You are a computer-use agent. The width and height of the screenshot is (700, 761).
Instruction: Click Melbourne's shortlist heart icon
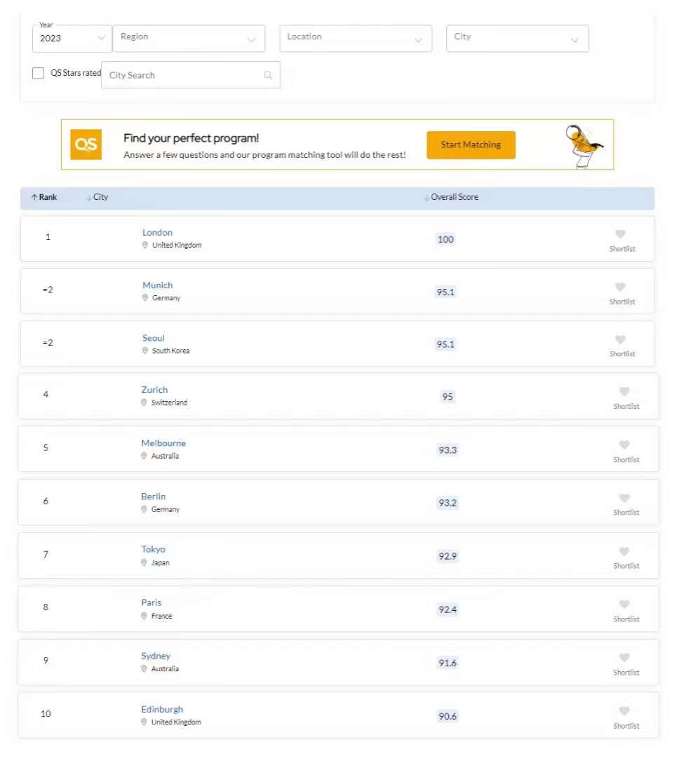624,445
